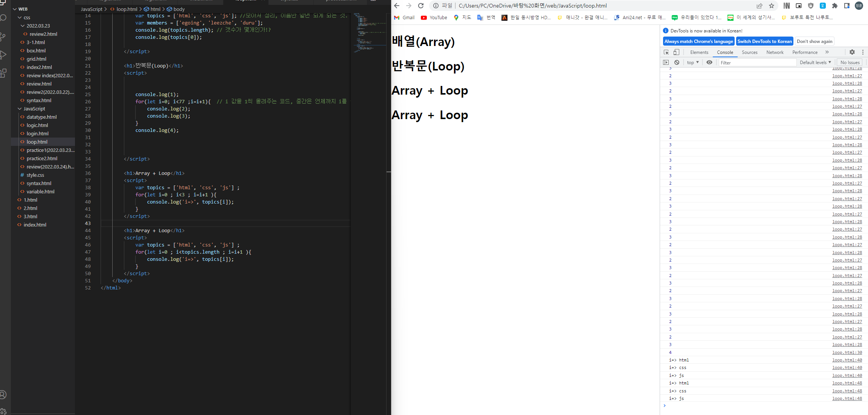The height and width of the screenshot is (415, 868).
Task: Activate the inspect element picker icon
Action: (x=666, y=52)
